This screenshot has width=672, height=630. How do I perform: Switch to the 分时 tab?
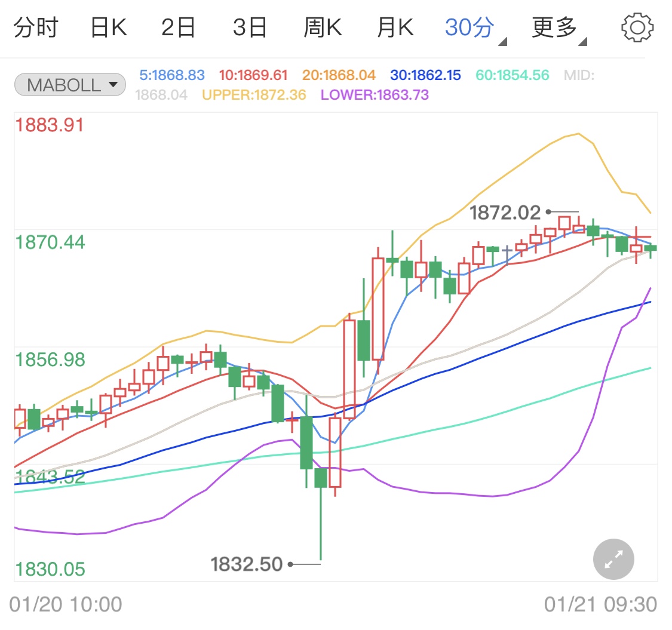(36, 27)
